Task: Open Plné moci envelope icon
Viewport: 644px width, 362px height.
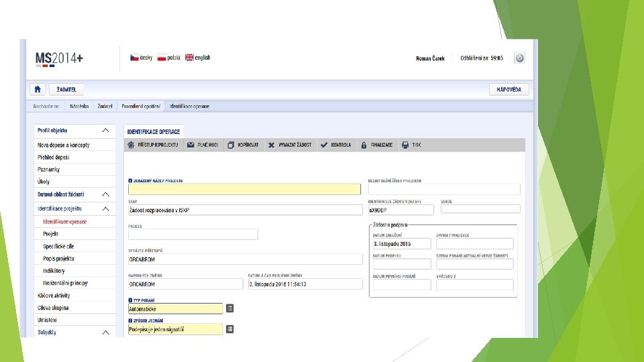Action: tap(191, 145)
